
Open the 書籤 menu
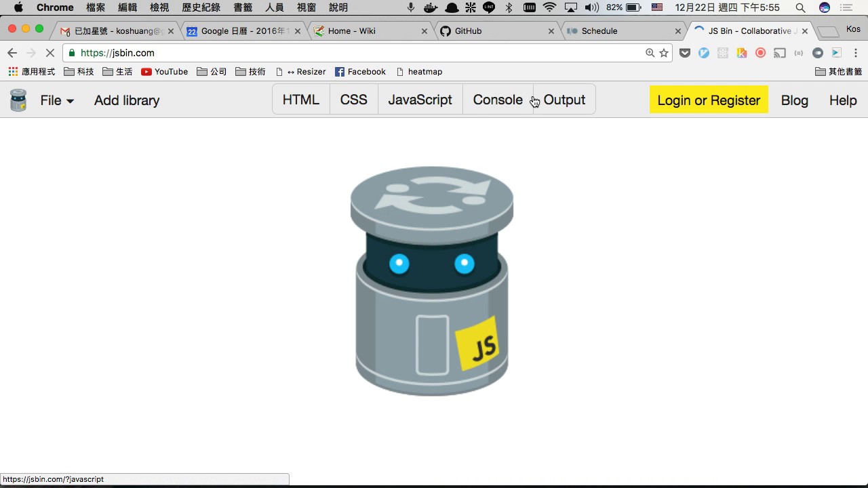pyautogui.click(x=243, y=7)
